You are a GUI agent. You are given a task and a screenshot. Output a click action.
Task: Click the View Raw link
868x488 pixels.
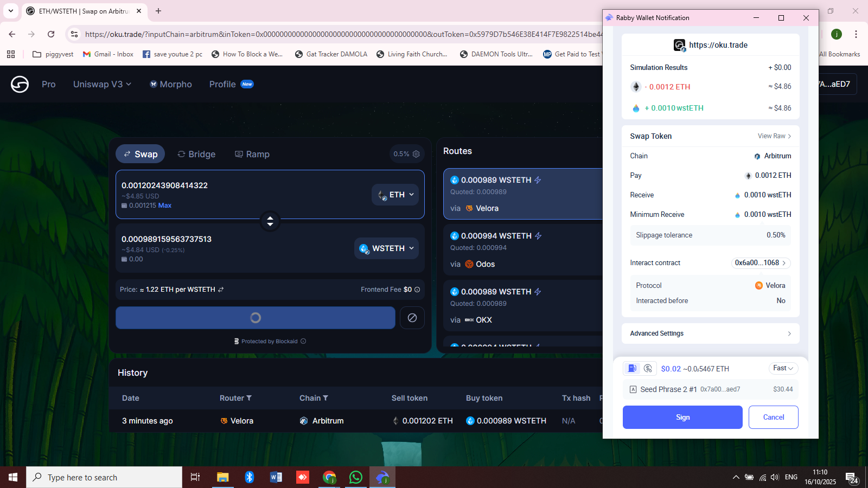point(774,136)
